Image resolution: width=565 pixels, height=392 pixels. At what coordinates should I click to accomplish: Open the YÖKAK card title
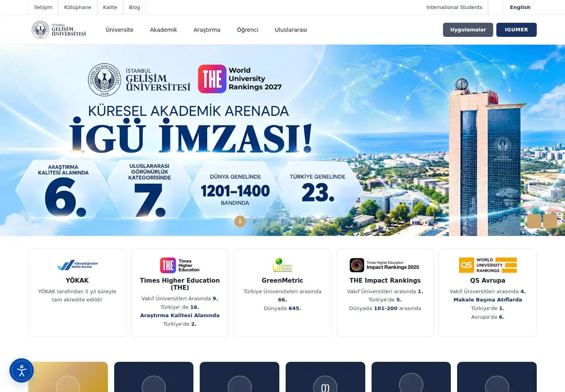[x=77, y=280]
